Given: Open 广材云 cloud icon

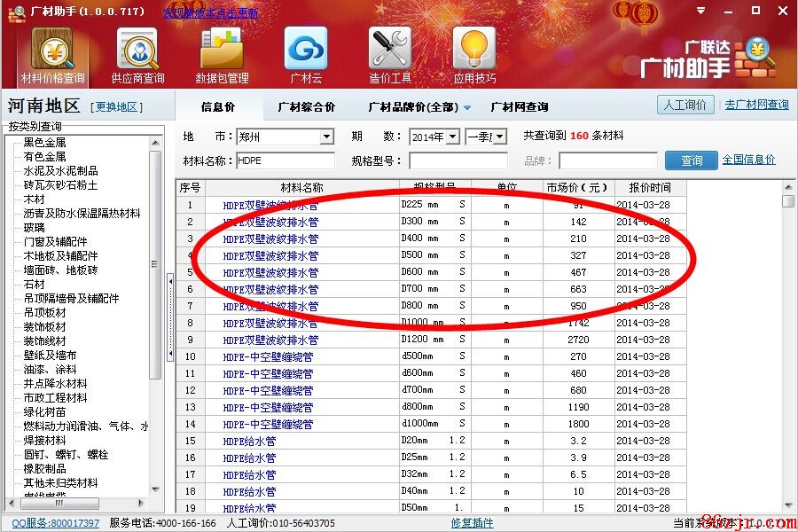Looking at the screenshot, I should click(x=306, y=55).
